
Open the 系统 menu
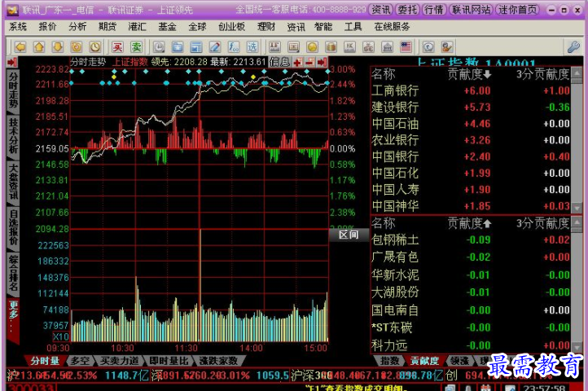(x=18, y=27)
